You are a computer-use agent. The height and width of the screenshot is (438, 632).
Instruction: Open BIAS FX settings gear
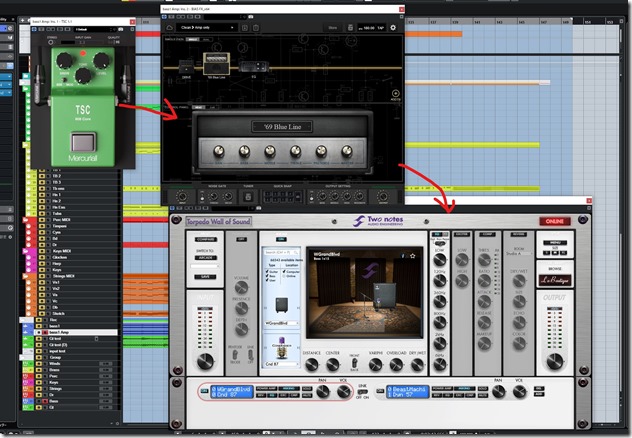pos(392,28)
